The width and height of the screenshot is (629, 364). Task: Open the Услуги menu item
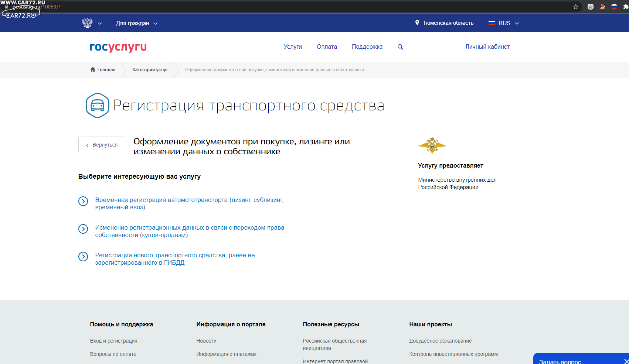pyautogui.click(x=293, y=47)
